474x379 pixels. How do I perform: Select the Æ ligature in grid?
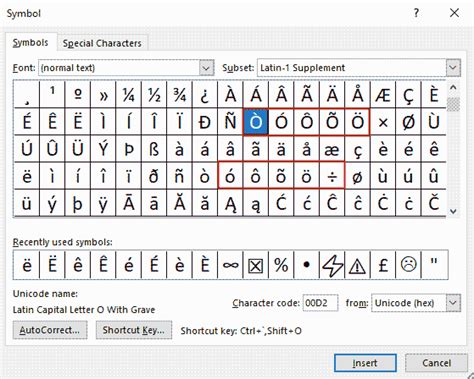point(383,95)
